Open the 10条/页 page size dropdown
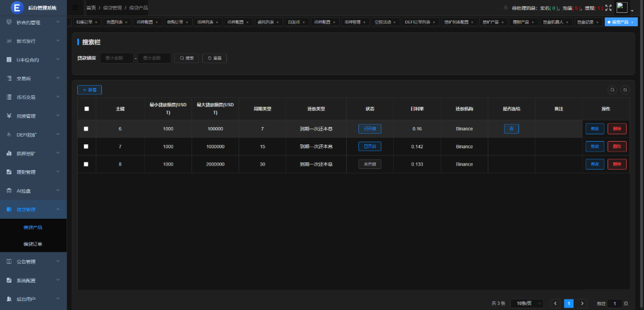 (528, 303)
